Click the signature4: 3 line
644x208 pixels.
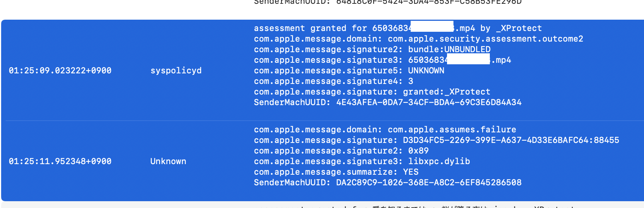pyautogui.click(x=333, y=81)
